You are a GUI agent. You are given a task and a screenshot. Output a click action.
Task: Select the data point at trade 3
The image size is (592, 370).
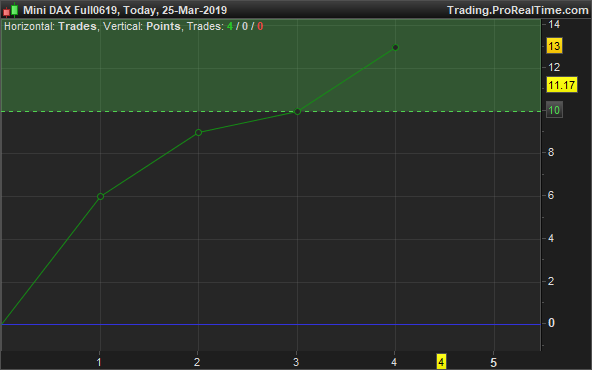pyautogui.click(x=297, y=111)
